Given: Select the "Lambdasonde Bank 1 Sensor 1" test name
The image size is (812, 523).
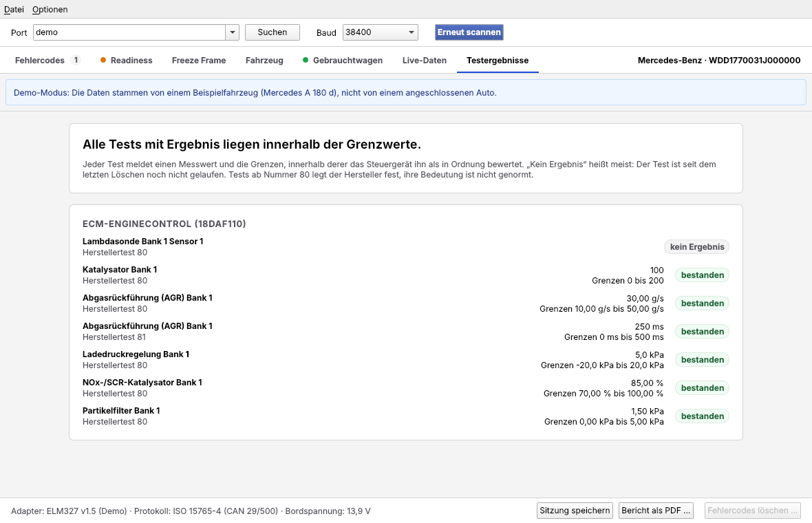Looking at the screenshot, I should (143, 242).
